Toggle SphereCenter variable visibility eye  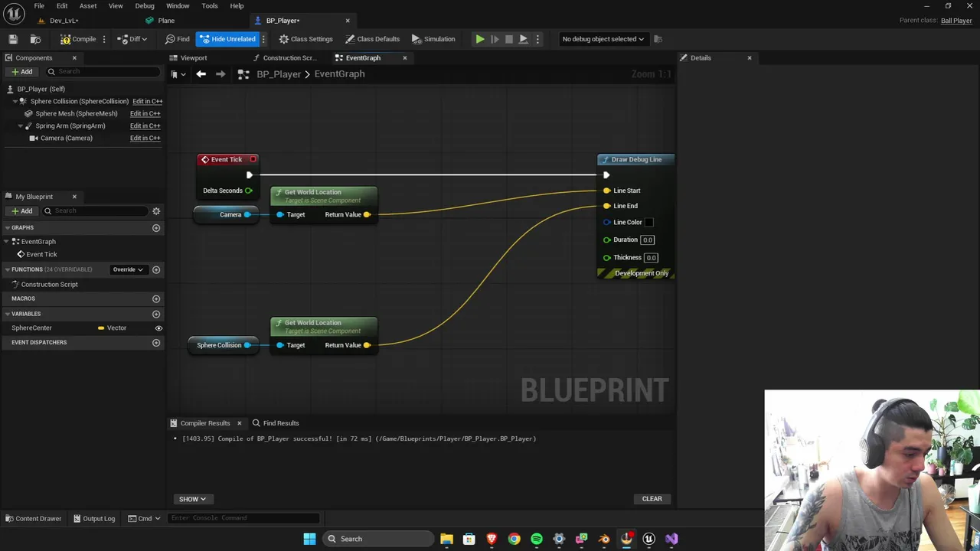click(x=158, y=328)
